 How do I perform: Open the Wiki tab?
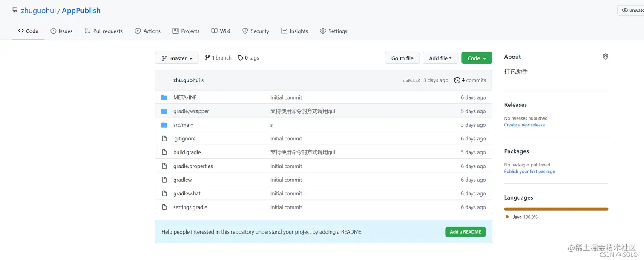pos(221,31)
